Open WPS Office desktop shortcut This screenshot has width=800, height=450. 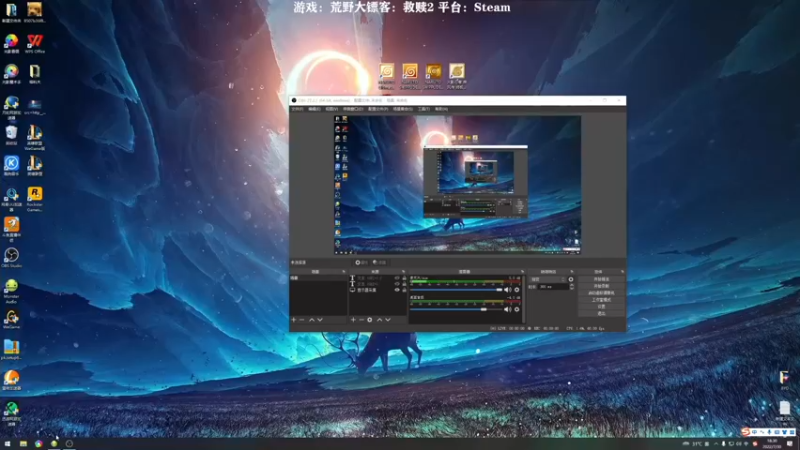[35, 43]
